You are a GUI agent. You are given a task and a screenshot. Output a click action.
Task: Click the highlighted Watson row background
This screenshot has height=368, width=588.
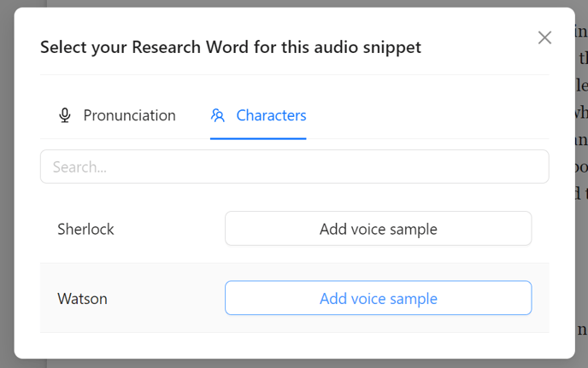(x=165, y=298)
